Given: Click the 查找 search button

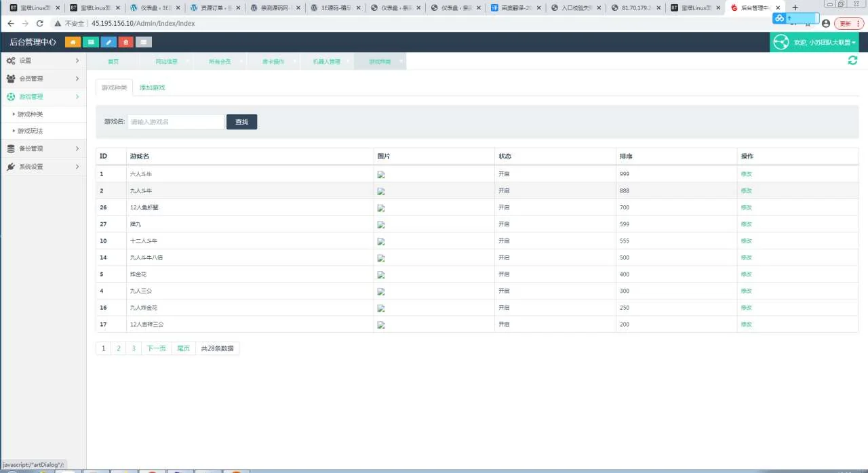Looking at the screenshot, I should tap(241, 122).
